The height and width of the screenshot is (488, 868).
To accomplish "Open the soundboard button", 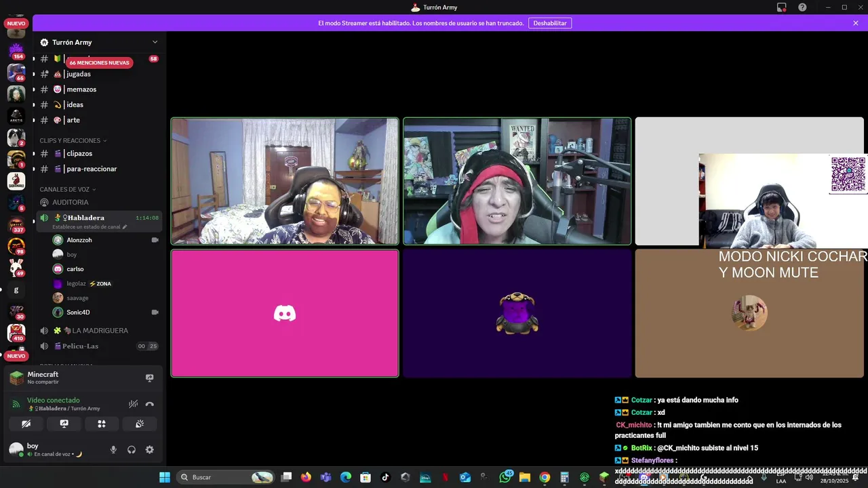I will [x=140, y=424].
